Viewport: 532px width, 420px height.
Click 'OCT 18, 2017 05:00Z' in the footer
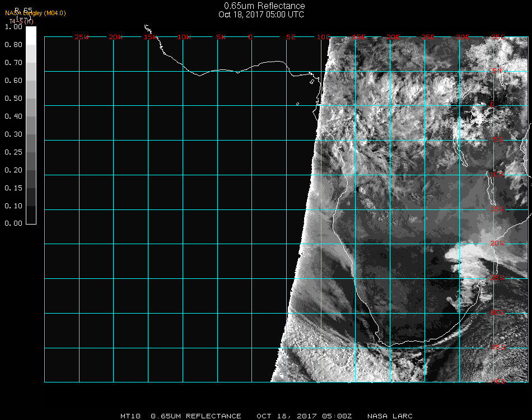[x=304, y=416]
